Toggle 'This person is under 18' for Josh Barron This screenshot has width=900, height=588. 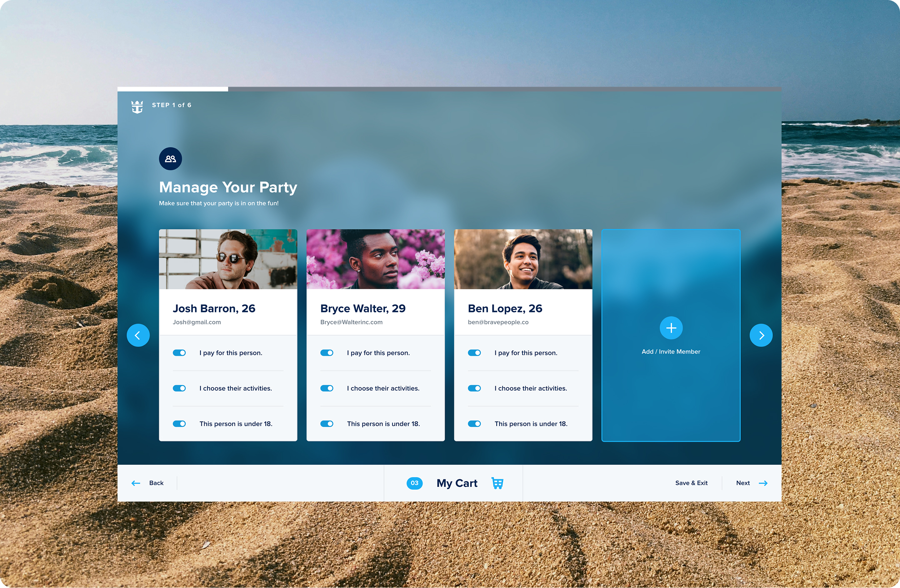click(x=180, y=424)
